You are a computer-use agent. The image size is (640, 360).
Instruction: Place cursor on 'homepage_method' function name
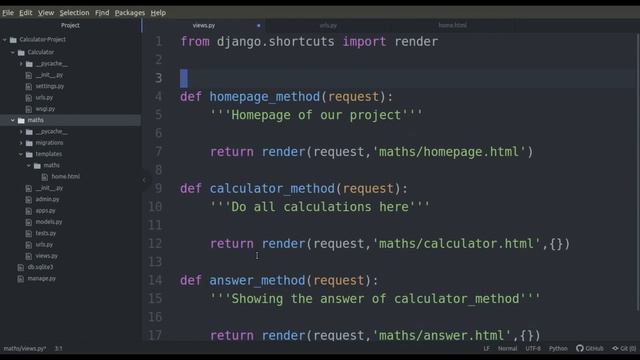264,97
